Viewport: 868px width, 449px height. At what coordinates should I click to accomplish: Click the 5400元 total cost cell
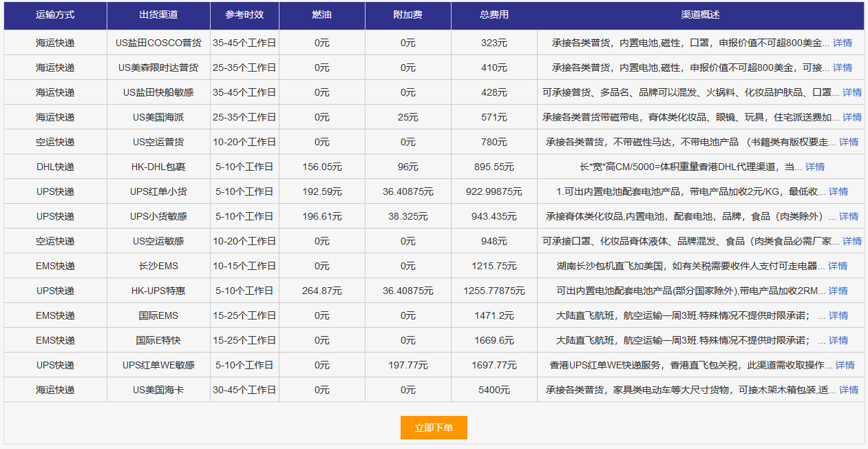(x=494, y=390)
